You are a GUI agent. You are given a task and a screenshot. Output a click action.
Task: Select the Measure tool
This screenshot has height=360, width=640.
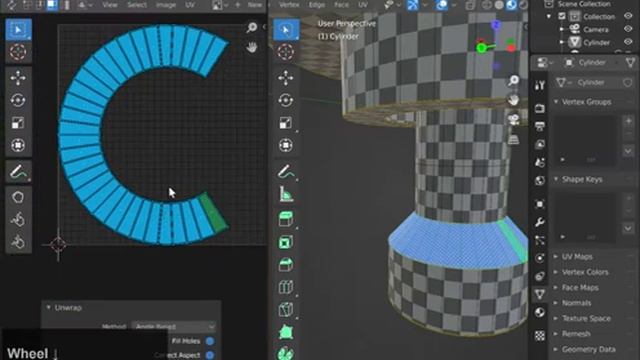286,194
